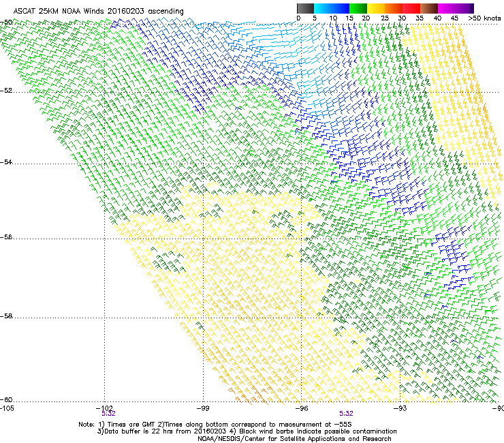The image size is (504, 443).
Task: Select the brown 35-40 knots legend swatch
Action: click(x=429, y=8)
